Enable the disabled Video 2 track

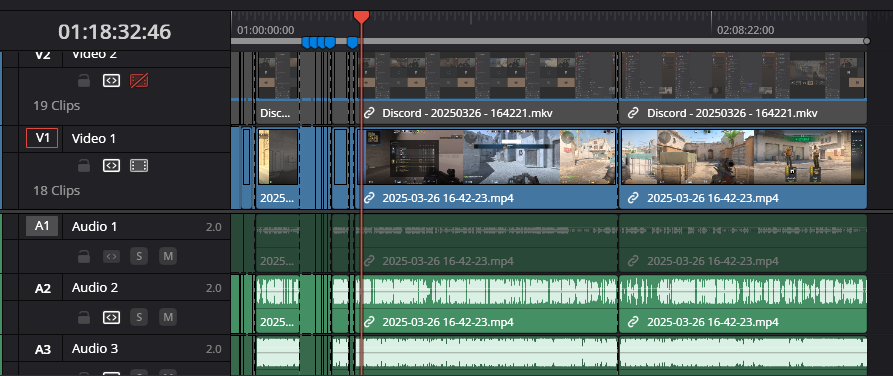point(139,81)
